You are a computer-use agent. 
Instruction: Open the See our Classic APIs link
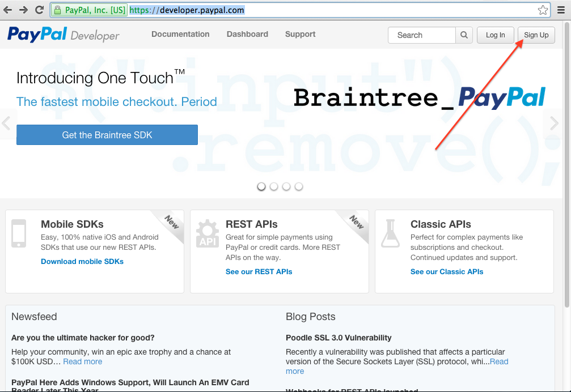point(446,272)
